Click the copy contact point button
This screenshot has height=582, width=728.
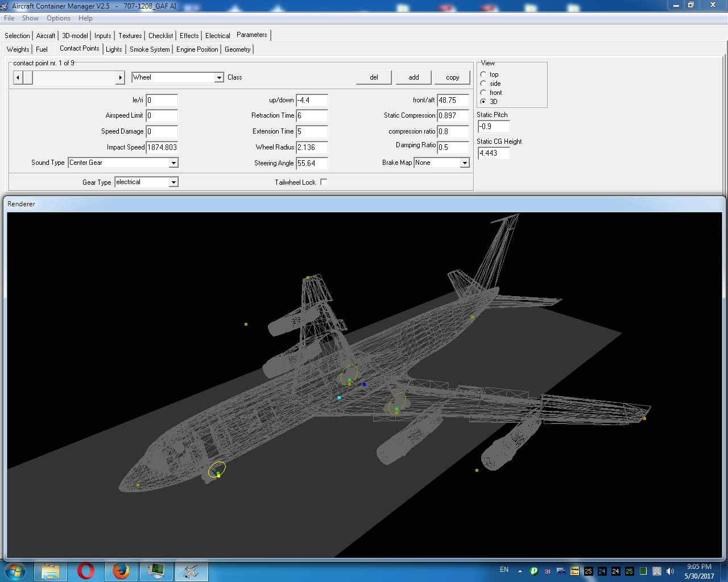pos(452,77)
